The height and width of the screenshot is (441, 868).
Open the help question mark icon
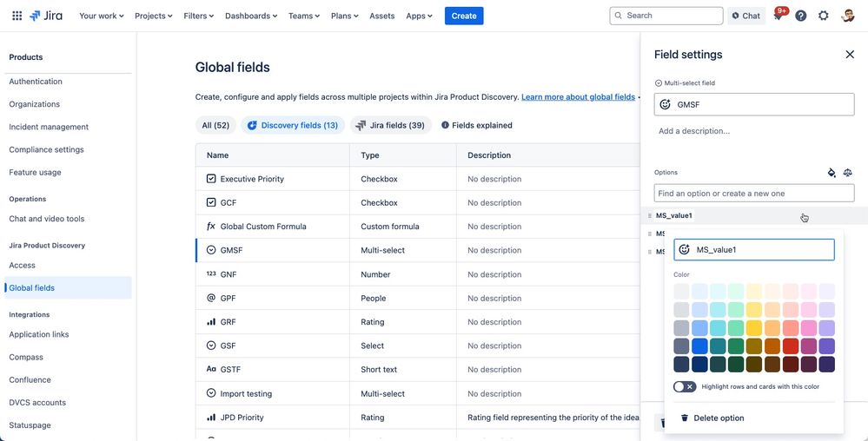click(x=800, y=16)
